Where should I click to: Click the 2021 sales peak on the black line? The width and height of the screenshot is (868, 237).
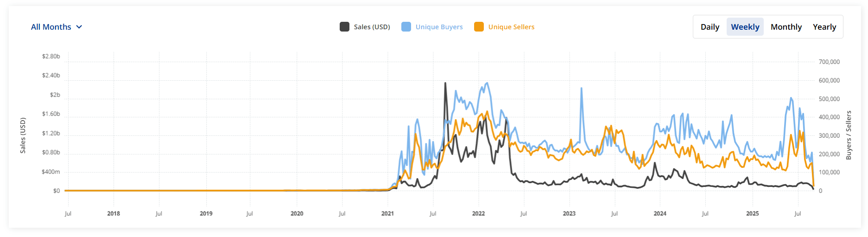[x=445, y=83]
